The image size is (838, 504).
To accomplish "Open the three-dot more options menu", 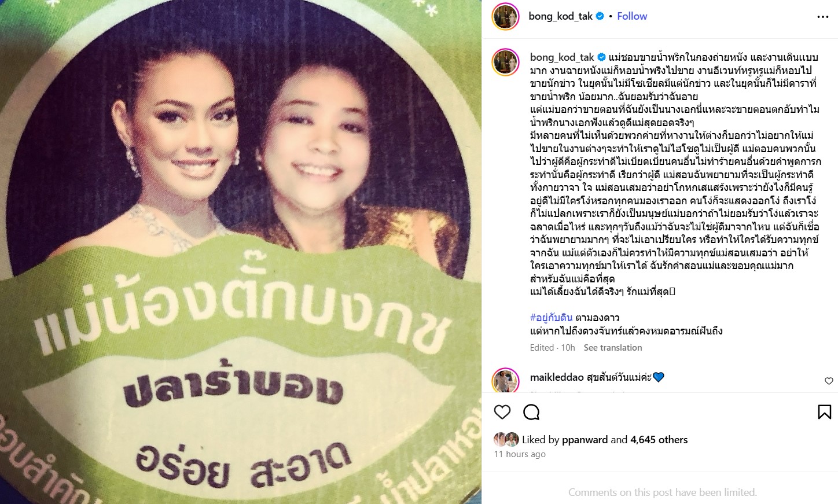I will tap(823, 17).
